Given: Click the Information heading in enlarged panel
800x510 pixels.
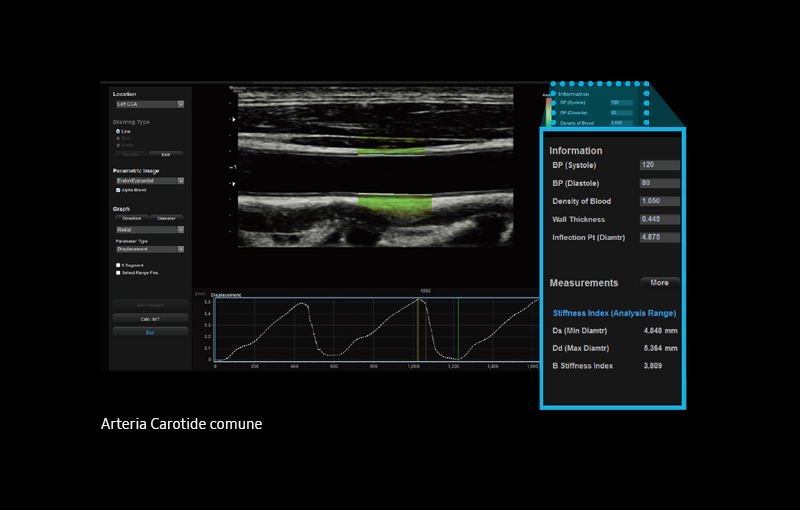Looking at the screenshot, I should point(576,151).
